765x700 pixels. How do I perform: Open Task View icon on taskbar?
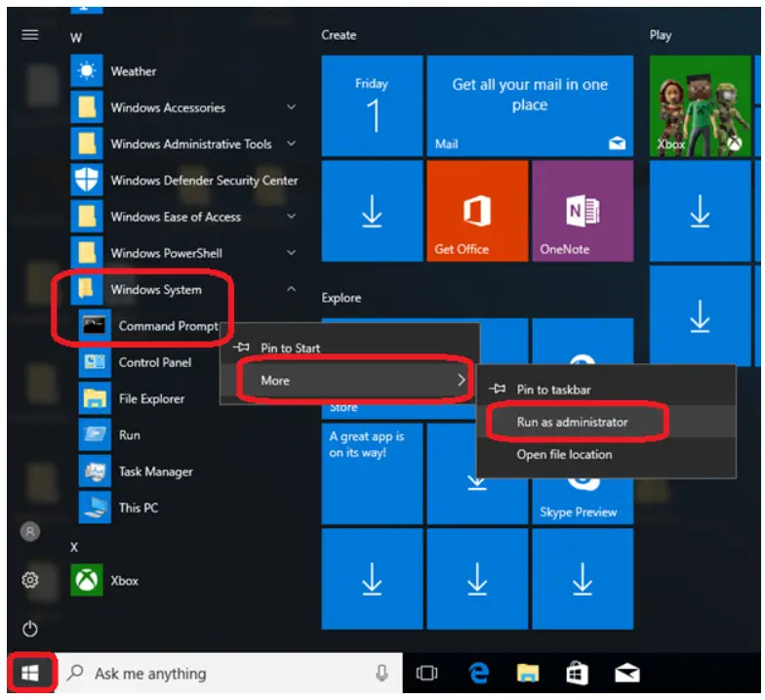426,674
